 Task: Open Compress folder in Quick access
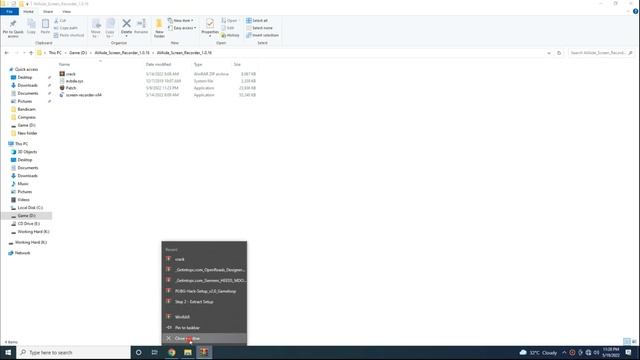[26, 117]
